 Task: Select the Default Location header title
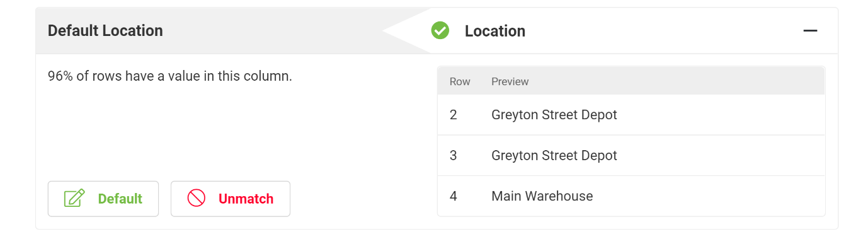pos(105,30)
